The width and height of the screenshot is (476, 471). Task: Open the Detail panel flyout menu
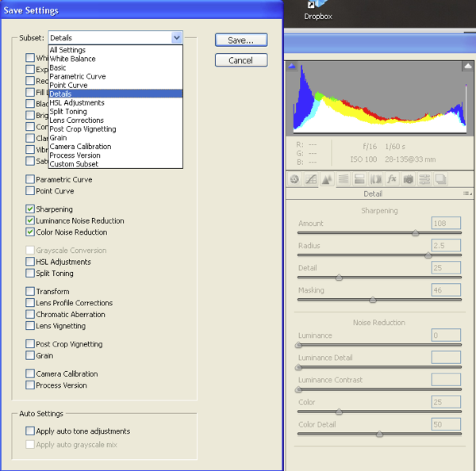[x=466, y=193]
